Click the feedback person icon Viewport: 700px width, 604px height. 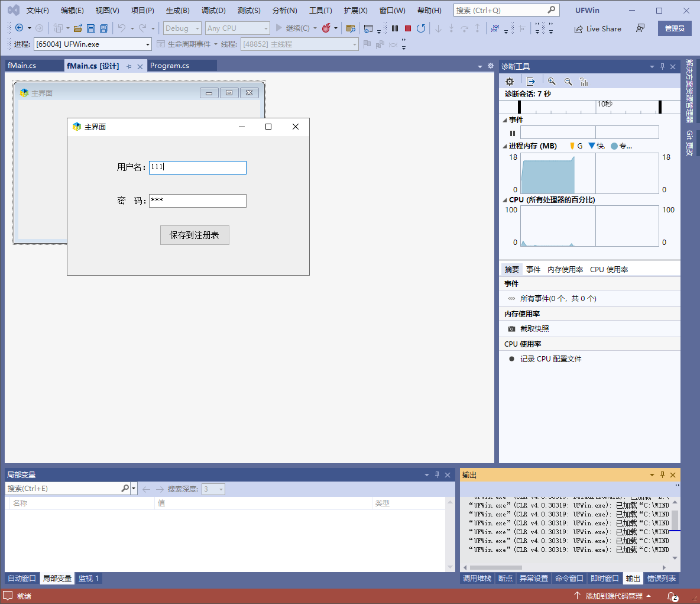[x=640, y=28]
